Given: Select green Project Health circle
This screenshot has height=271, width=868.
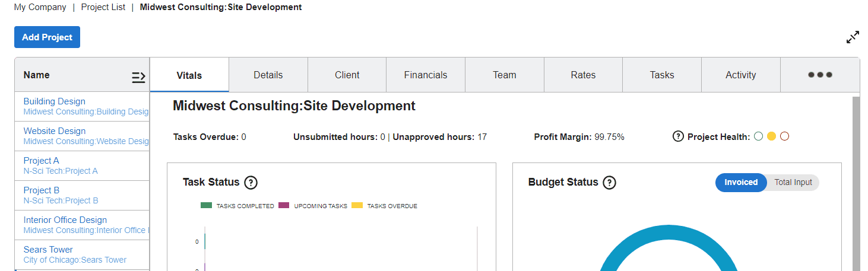Looking at the screenshot, I should click(758, 136).
